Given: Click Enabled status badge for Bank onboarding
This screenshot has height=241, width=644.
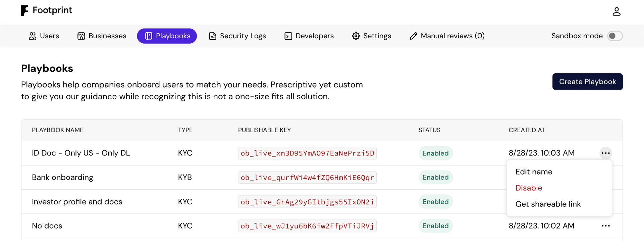Looking at the screenshot, I should [435, 177].
